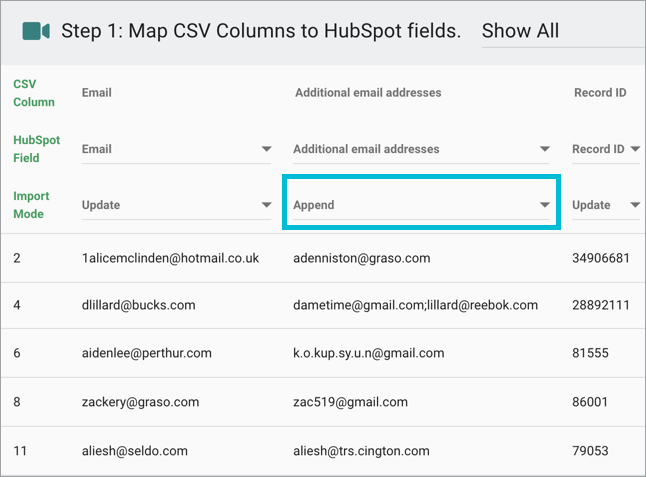Select the aliesh@trs.cington.com cell

click(x=361, y=451)
